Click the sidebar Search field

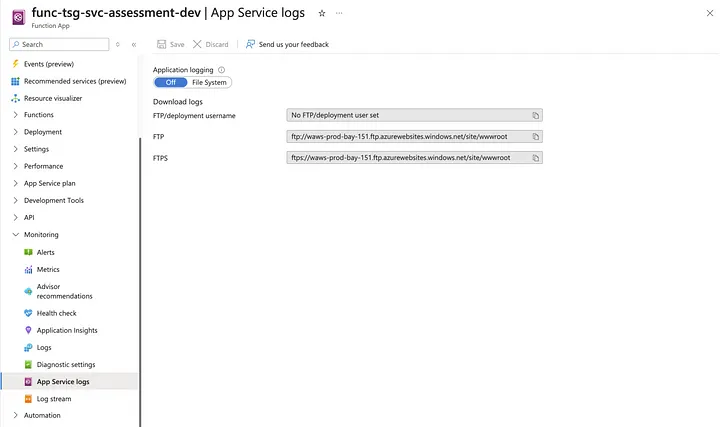59,45
